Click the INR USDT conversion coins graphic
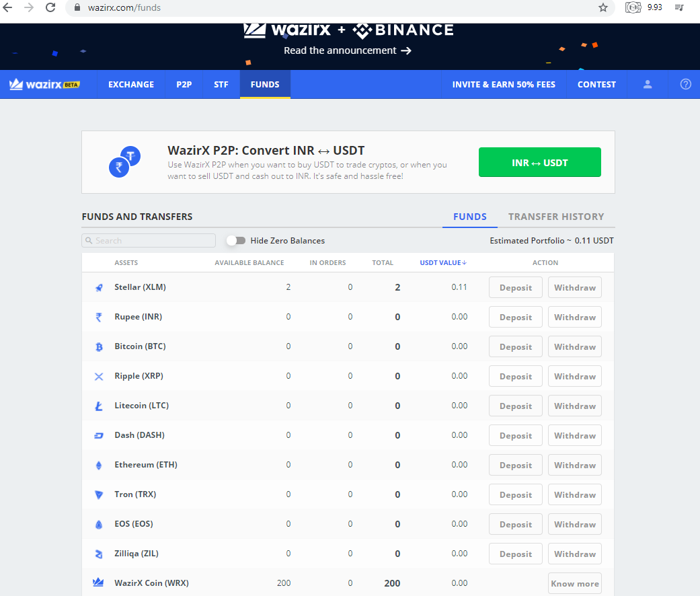Image resolution: width=700 pixels, height=596 pixels. 125,161
